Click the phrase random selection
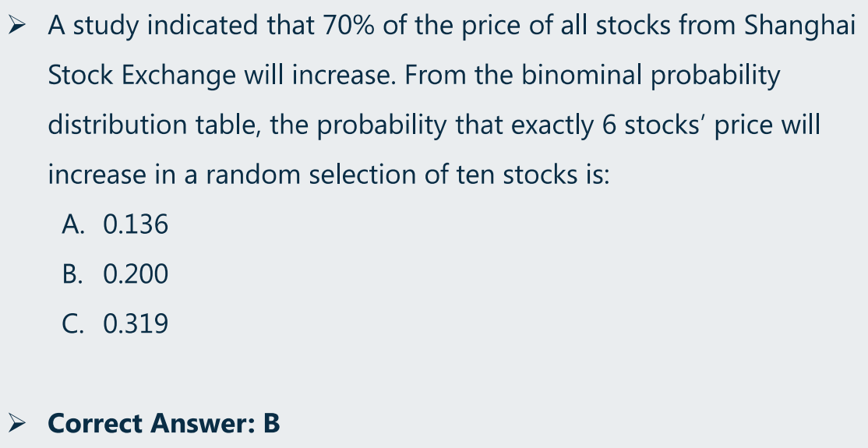Screen dimensions: 868x448 point(311,175)
